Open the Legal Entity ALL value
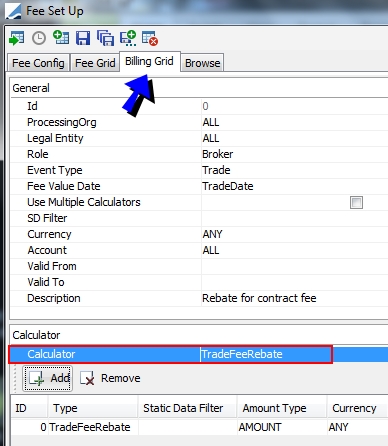The height and width of the screenshot is (446, 388). click(295, 138)
